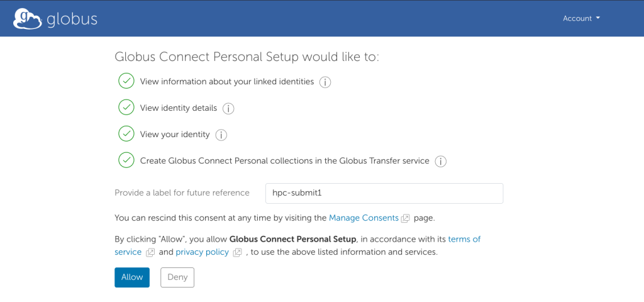The height and width of the screenshot is (302, 644).
Task: Click green checkmark for View identity details
Action: point(126,108)
